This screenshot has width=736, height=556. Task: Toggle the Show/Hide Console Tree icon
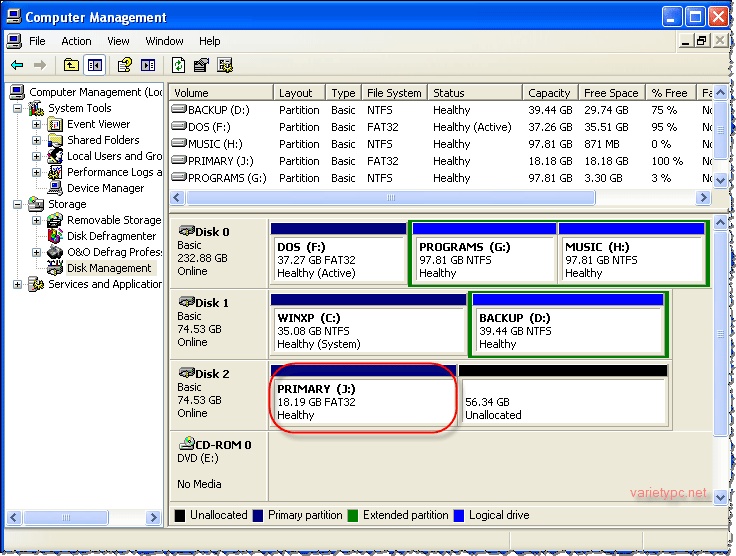(94, 65)
